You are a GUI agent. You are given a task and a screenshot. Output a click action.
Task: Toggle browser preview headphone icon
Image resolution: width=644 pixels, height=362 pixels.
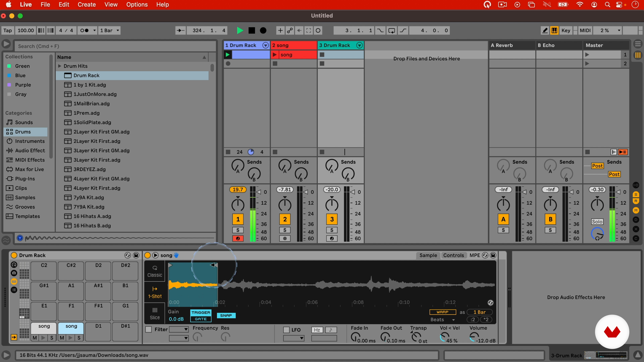coord(20,238)
